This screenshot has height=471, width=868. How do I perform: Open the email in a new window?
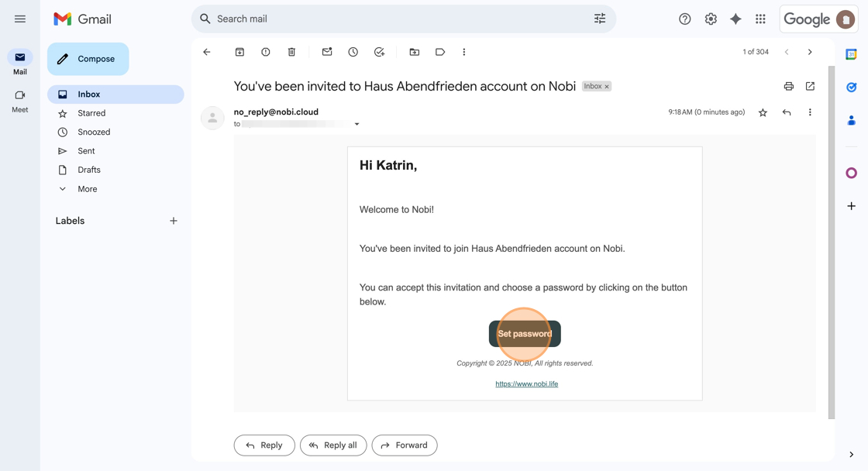810,86
